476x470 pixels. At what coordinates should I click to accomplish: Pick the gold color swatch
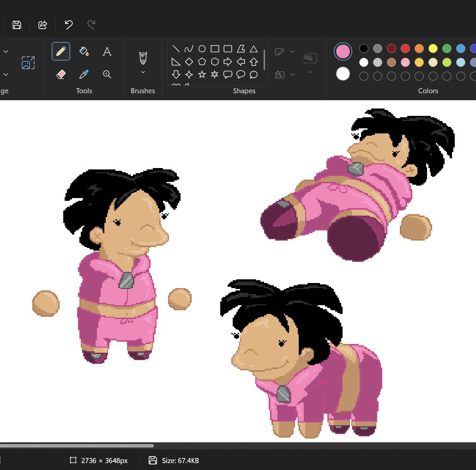[419, 62]
